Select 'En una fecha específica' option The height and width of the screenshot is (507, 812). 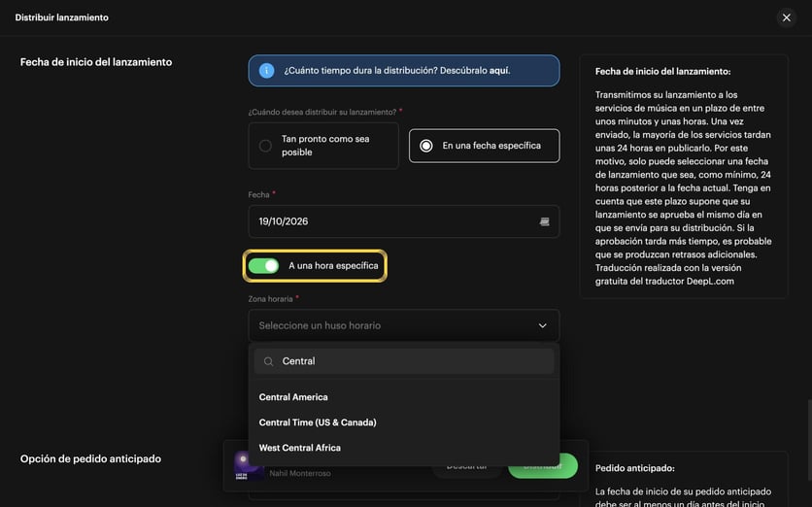tap(485, 146)
